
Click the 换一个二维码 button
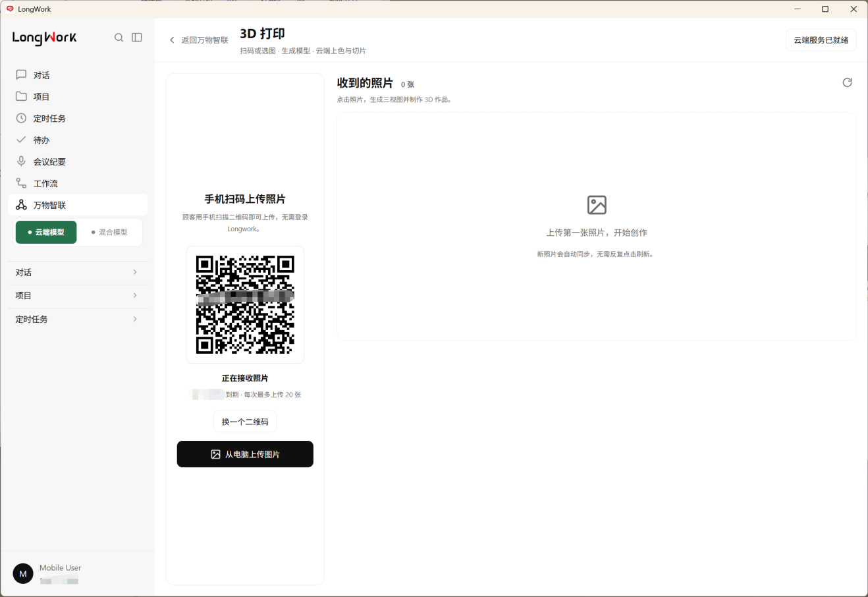[245, 422]
